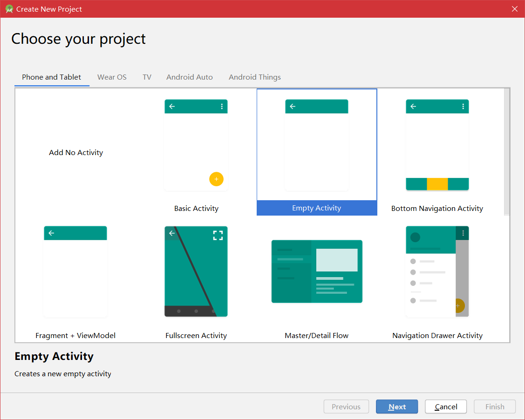The width and height of the screenshot is (525, 420).
Task: Click the back arrow in Empty Activity preview
Action: point(293,107)
